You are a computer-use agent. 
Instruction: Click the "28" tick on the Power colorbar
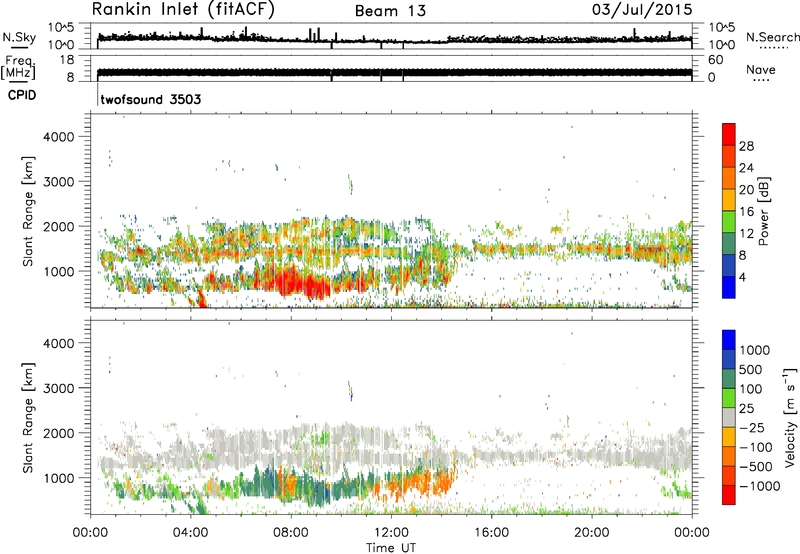746,146
